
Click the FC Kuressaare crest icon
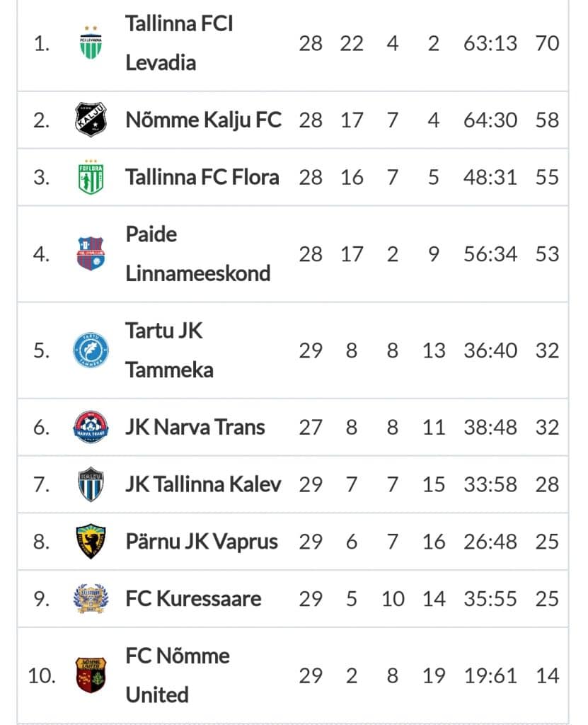click(x=91, y=599)
